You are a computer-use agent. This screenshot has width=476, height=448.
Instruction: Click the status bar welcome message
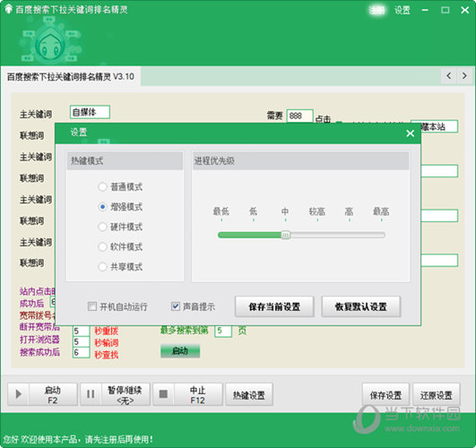coord(78,439)
